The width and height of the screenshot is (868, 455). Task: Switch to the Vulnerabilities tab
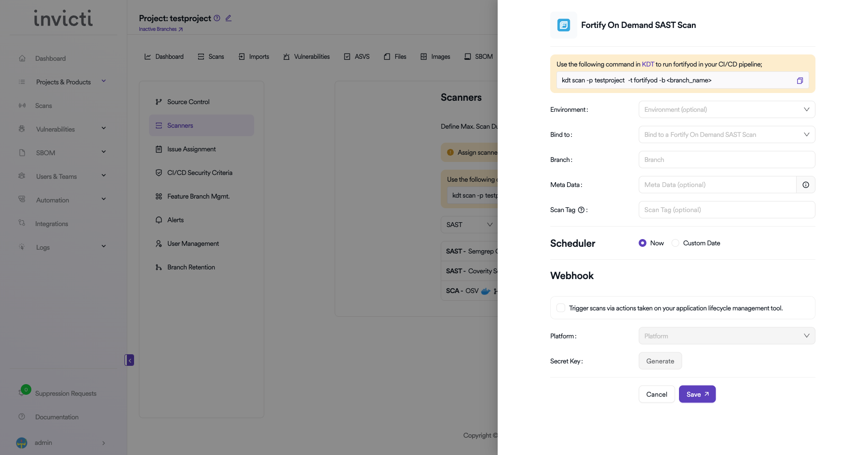tap(307, 57)
